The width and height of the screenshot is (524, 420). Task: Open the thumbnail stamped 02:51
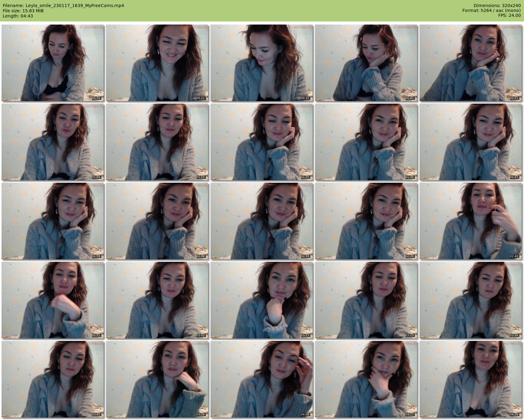pyautogui.click(x=53, y=300)
